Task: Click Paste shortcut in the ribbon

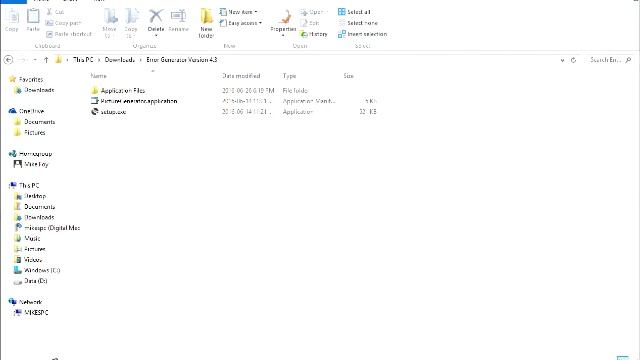Action: pyautogui.click(x=69, y=34)
